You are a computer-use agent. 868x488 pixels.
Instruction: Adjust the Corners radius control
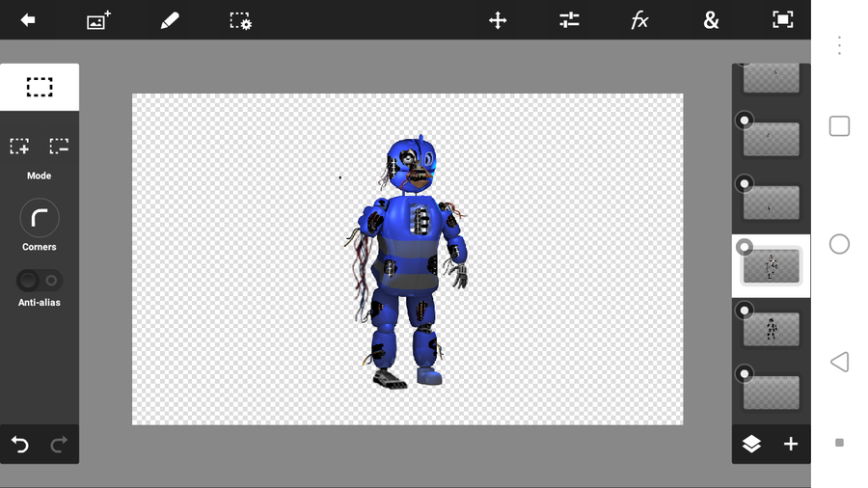coord(40,218)
